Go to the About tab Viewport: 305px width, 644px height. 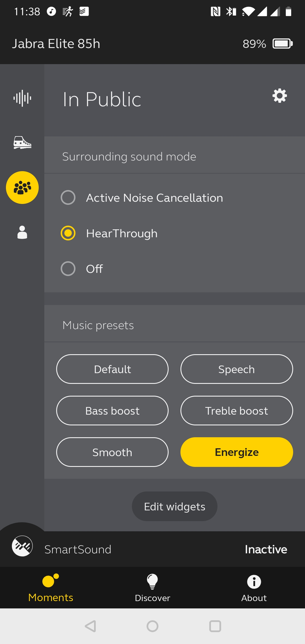254,588
